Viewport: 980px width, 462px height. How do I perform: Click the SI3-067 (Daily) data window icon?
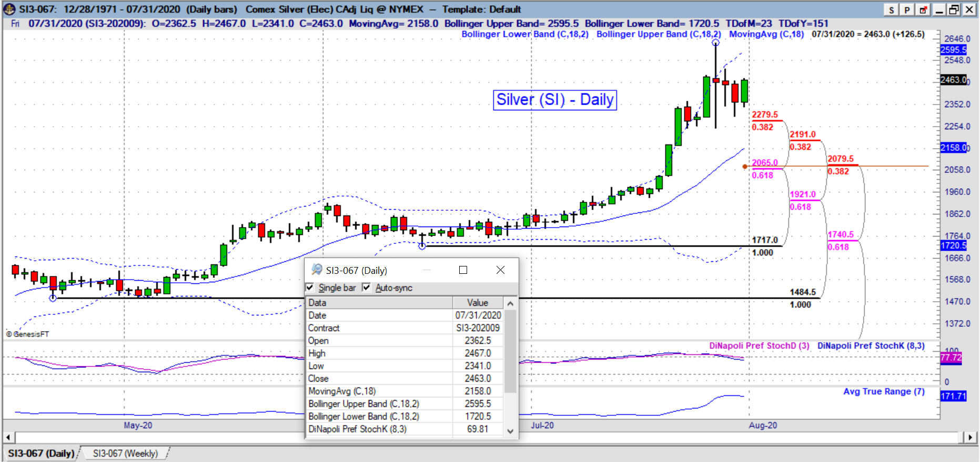[317, 270]
